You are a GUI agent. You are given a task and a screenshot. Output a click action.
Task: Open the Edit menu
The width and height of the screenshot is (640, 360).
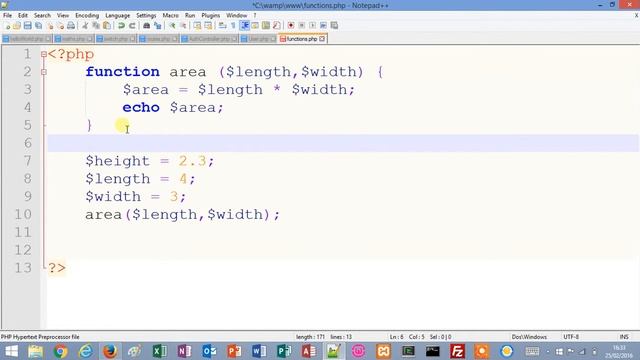tap(23, 16)
